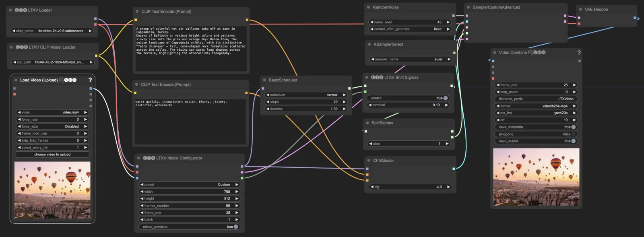This screenshot has height=237, width=644.
Task: Collapse the LTXV Model Configurator dot
Action: click(138, 158)
